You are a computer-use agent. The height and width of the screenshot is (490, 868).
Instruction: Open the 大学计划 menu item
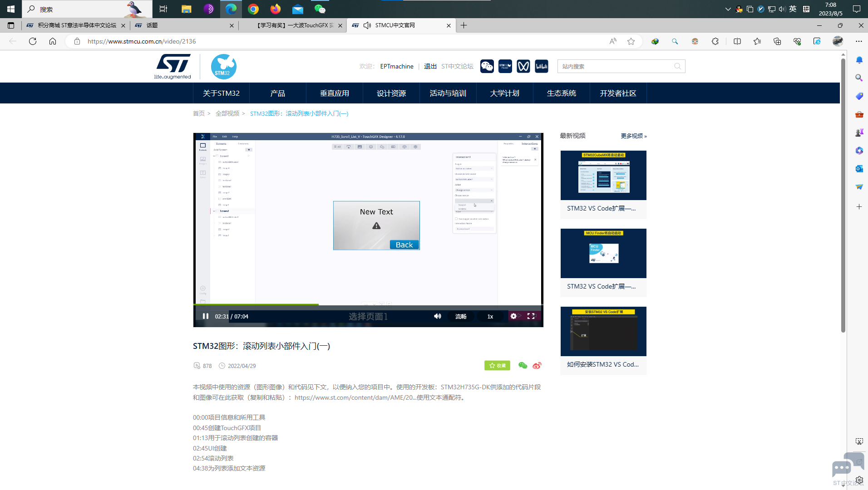coord(505,93)
